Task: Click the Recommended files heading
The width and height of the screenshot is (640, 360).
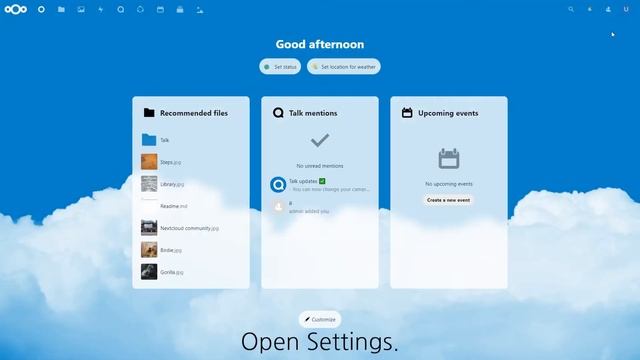Action: pyautogui.click(x=194, y=113)
